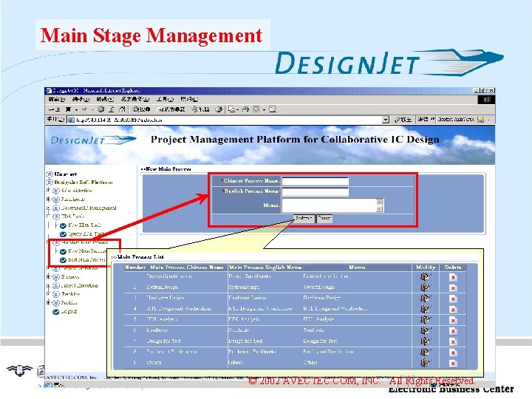The image size is (532, 399).
Task: Delete the RTL Design and Verification process
Action: (453, 310)
